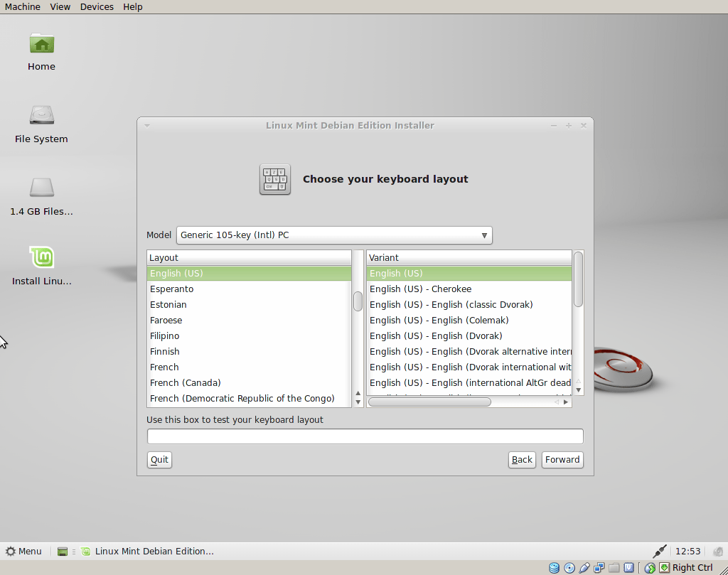
Task: Click the VirtualBox shared folders status icon
Action: tap(614, 568)
